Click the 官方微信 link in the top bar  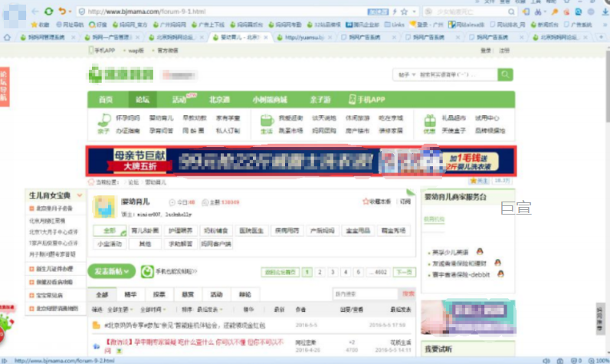coord(168,51)
